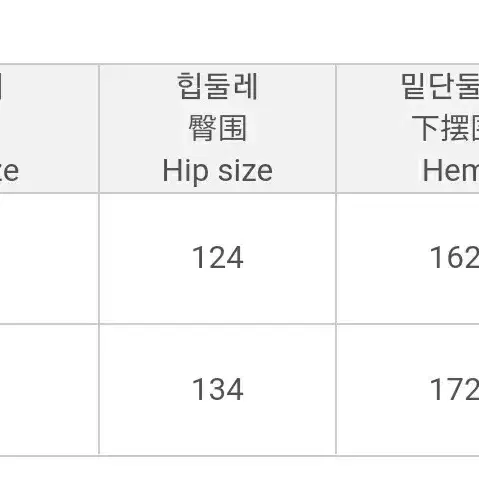This screenshot has width=479, height=479.
Task: Click the white area below the table
Action: [x=239, y=468]
